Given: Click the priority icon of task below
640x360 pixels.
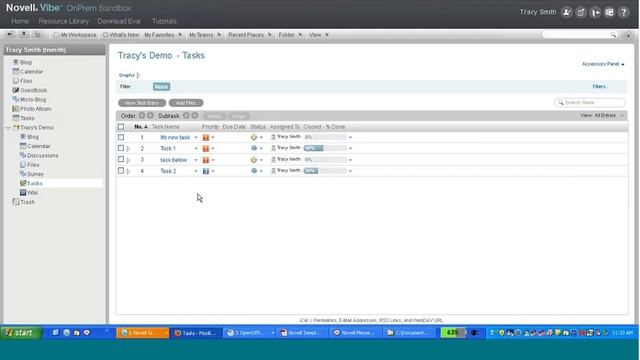Looking at the screenshot, I should coord(206,160).
